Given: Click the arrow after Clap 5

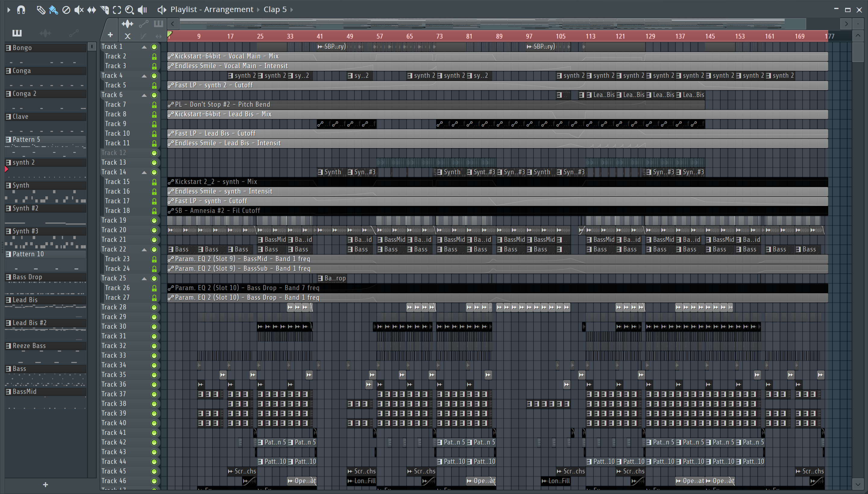Looking at the screenshot, I should (x=292, y=10).
